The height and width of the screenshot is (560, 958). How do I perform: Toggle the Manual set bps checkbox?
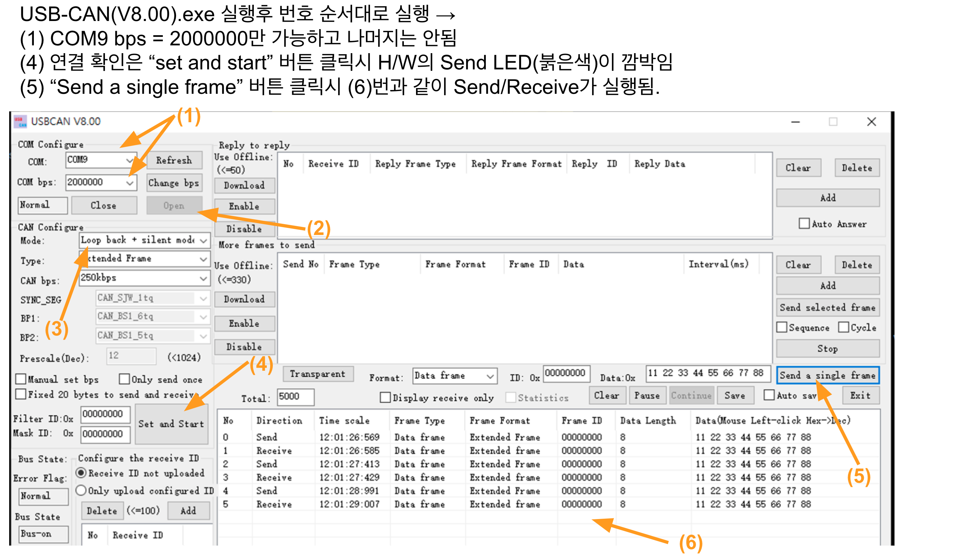21,379
